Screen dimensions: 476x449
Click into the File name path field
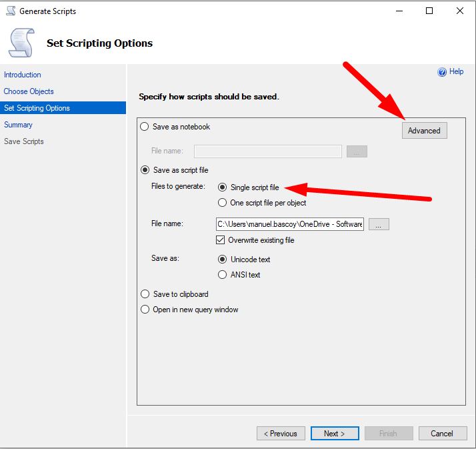point(289,224)
